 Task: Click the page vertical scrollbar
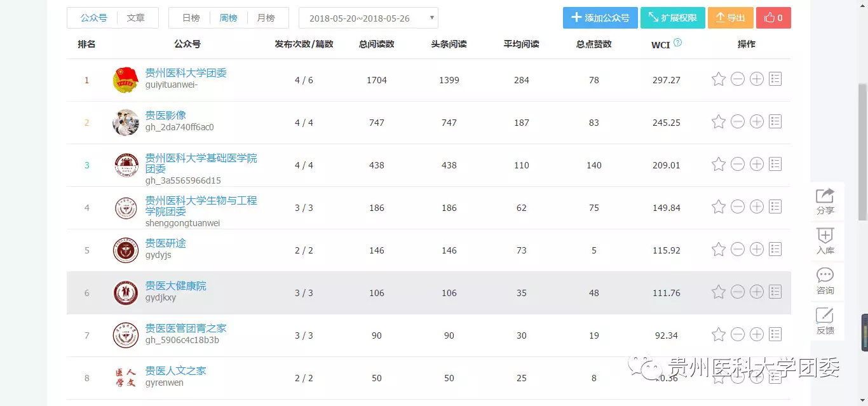point(862,152)
